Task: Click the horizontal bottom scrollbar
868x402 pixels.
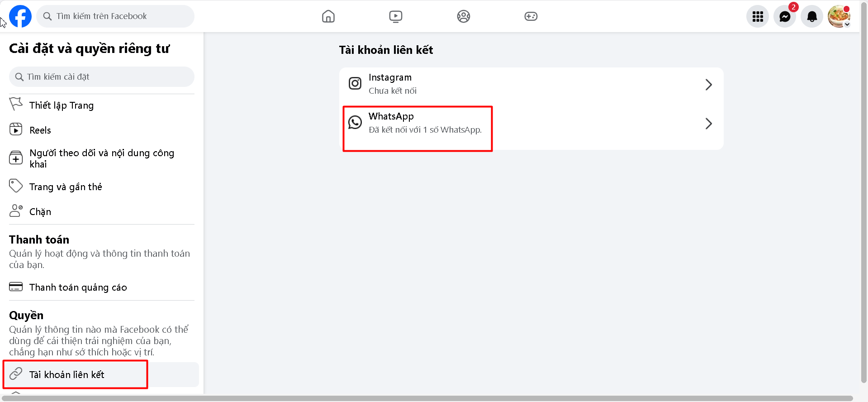Action: coord(427,398)
